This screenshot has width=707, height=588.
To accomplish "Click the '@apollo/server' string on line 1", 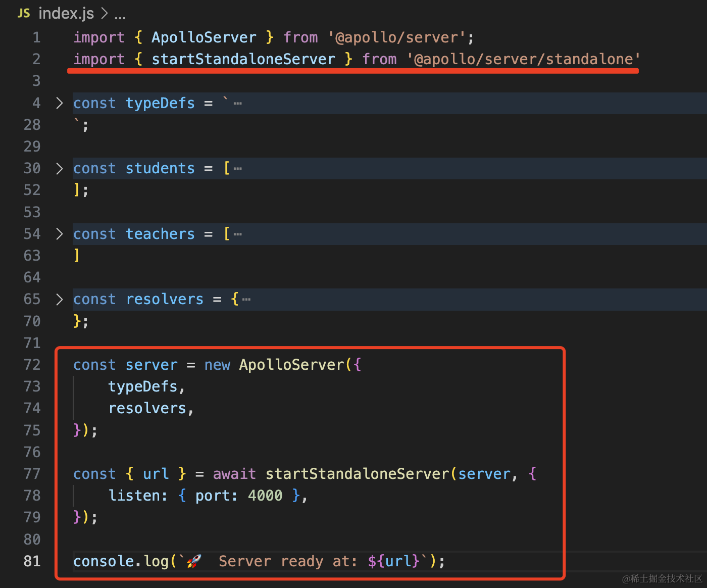I will [x=396, y=37].
